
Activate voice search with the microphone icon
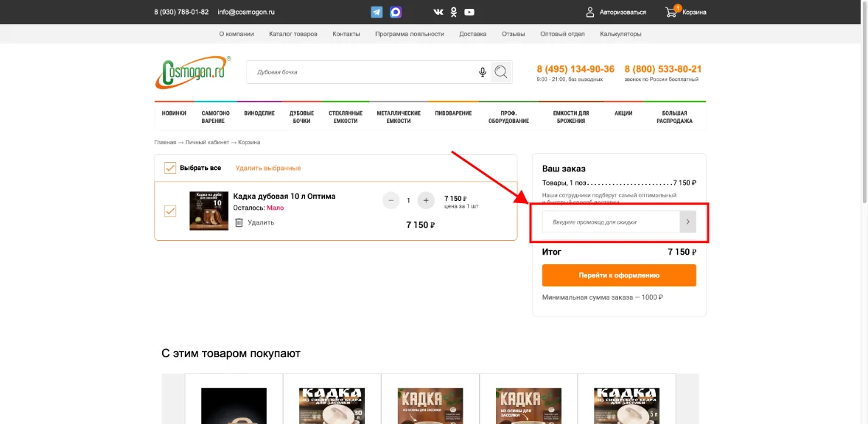click(x=483, y=71)
